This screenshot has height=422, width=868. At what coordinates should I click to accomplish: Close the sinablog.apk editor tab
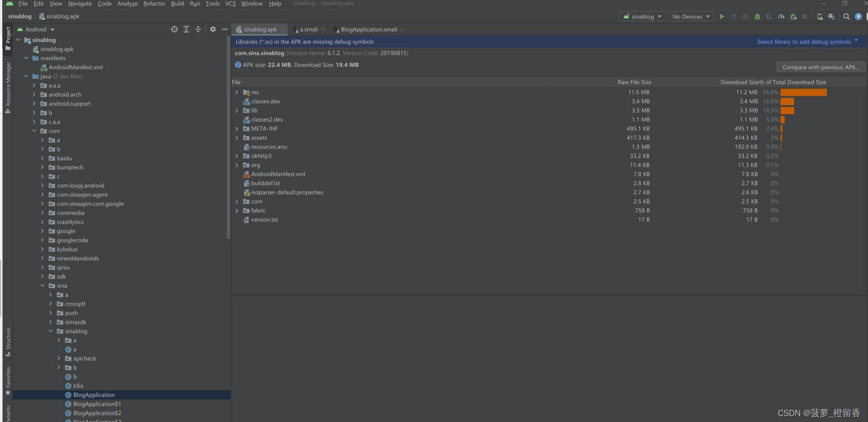(282, 29)
